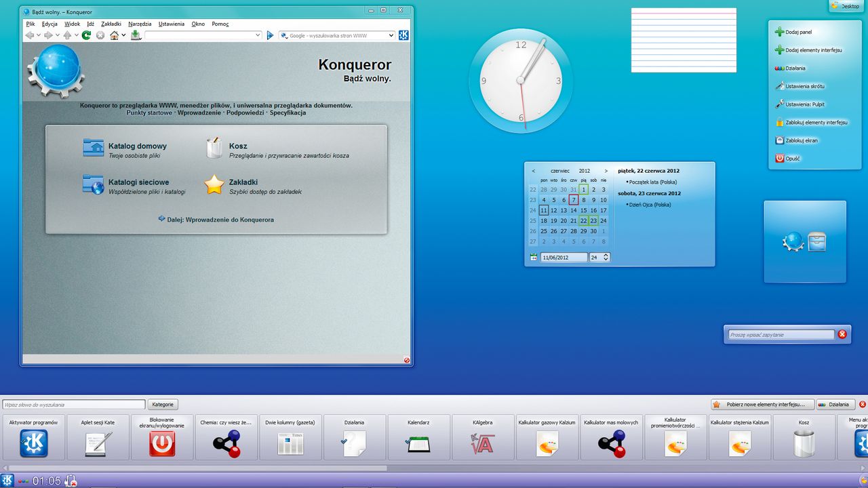Viewport: 868px width, 488px height.
Task: Go to previous month in calendar widget
Action: point(534,171)
